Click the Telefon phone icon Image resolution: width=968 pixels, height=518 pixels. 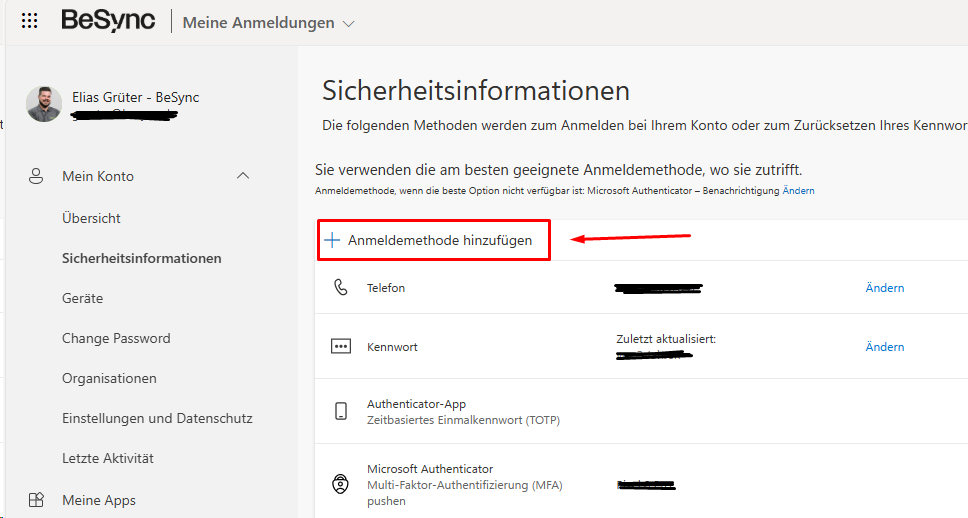point(341,288)
